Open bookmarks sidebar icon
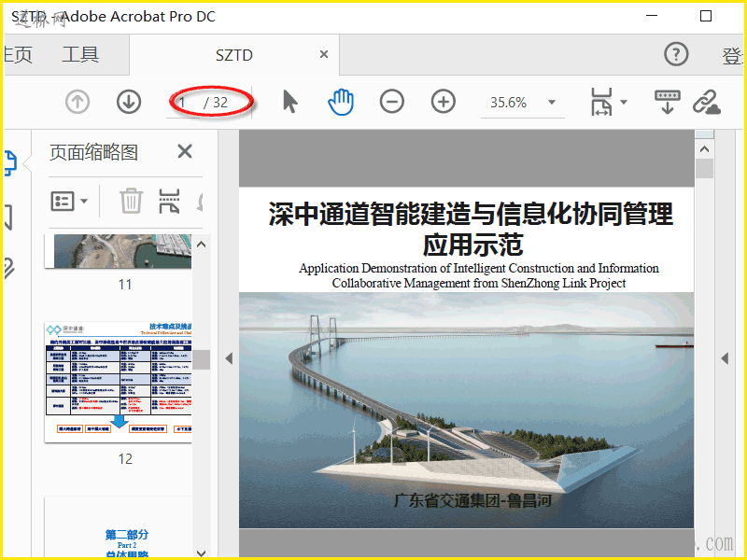 (x=8, y=217)
